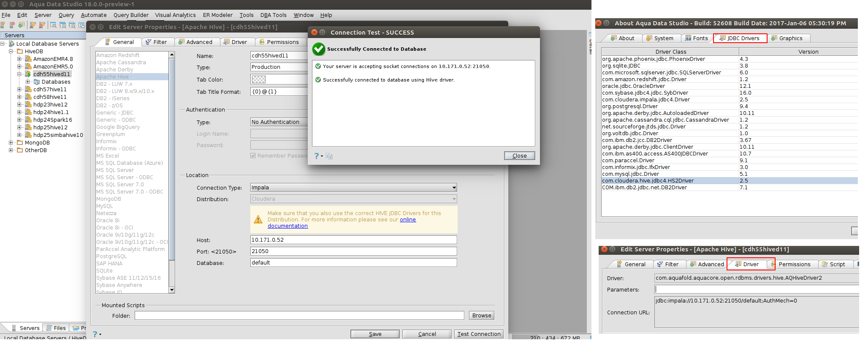The width and height of the screenshot is (868, 349).
Task: Open the Distribution dropdown showing Cloudera
Action: (354, 199)
